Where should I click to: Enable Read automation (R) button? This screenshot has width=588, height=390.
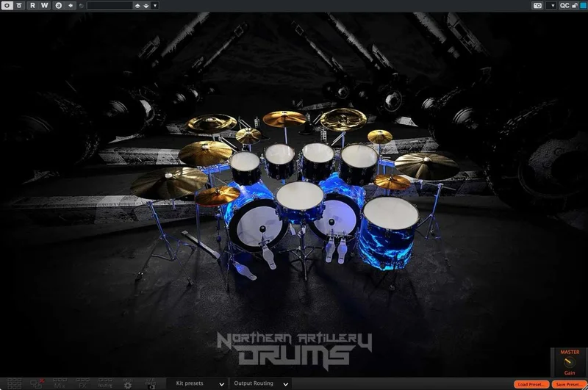coord(32,5)
